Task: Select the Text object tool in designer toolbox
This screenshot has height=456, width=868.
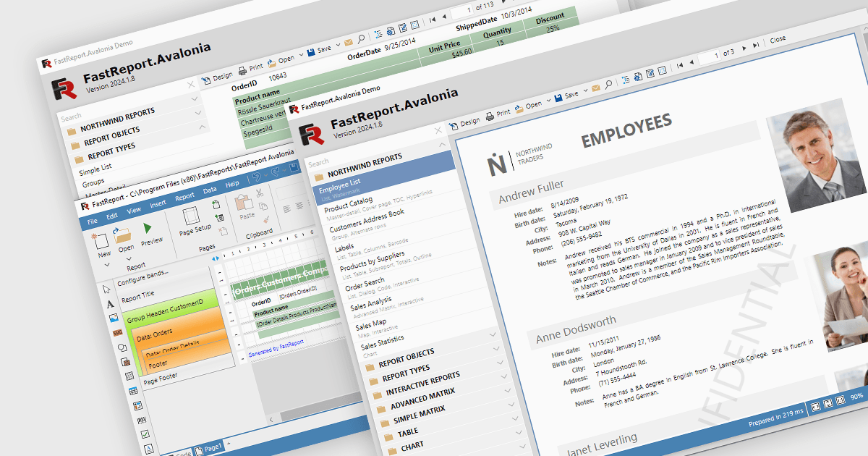Action: [110, 304]
